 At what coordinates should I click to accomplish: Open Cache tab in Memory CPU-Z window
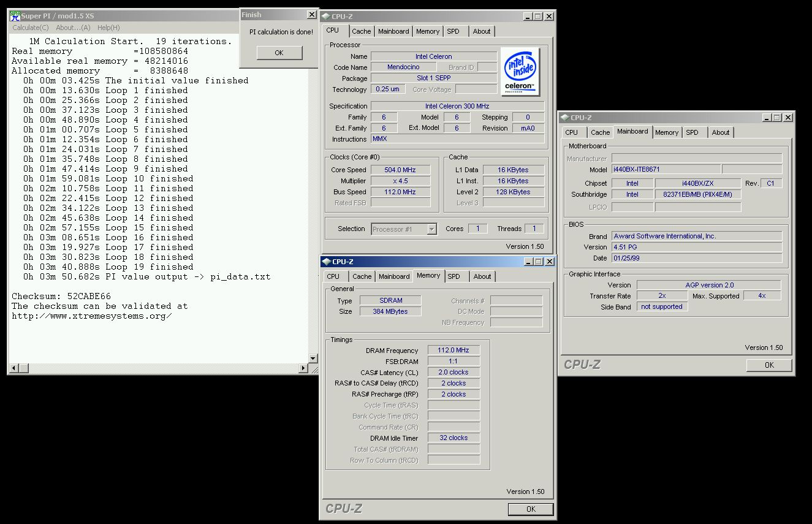[362, 276]
